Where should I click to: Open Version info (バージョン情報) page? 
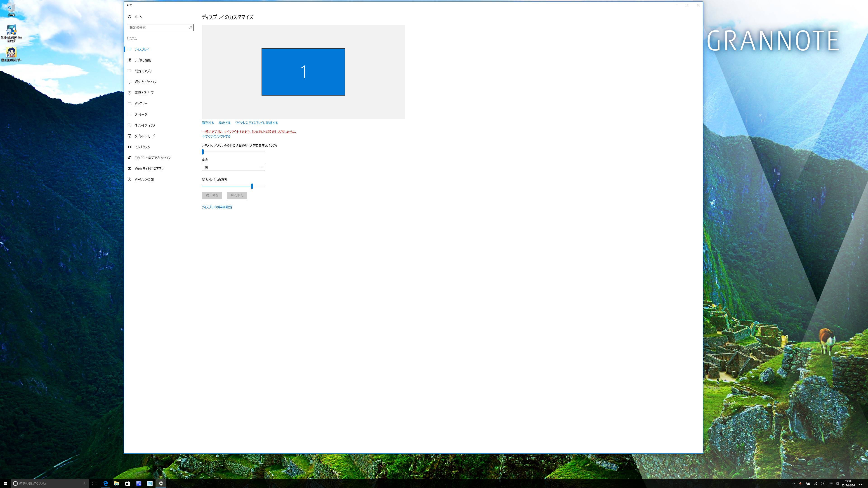click(x=144, y=180)
